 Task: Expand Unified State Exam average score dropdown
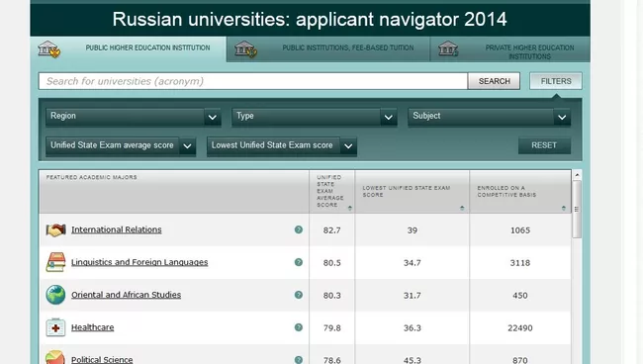pos(121,146)
